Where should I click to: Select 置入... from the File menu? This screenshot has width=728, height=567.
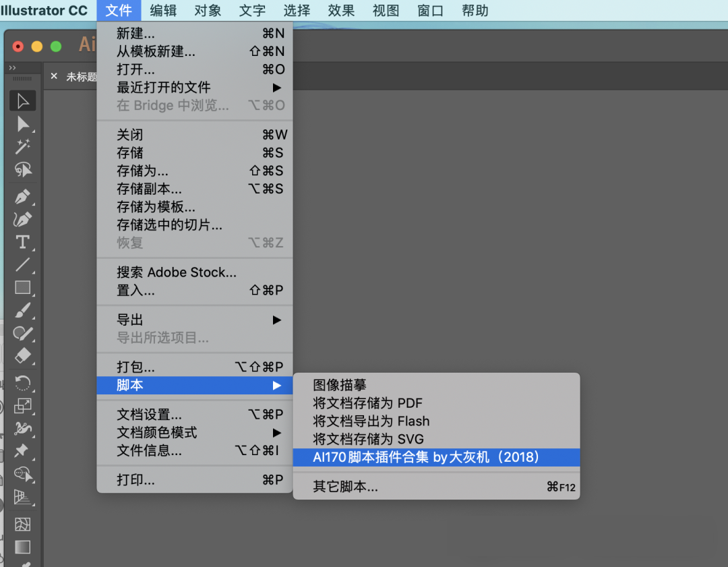tap(195, 290)
